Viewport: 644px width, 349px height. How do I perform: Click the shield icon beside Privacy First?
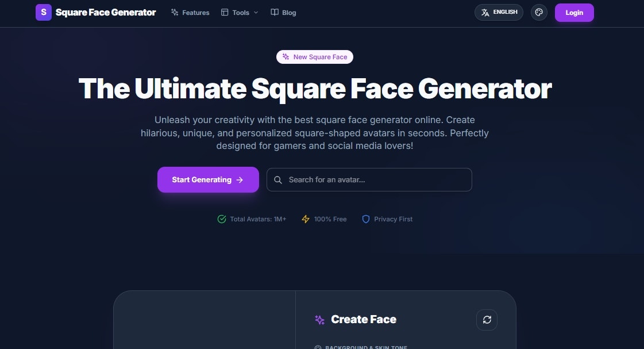(365, 219)
